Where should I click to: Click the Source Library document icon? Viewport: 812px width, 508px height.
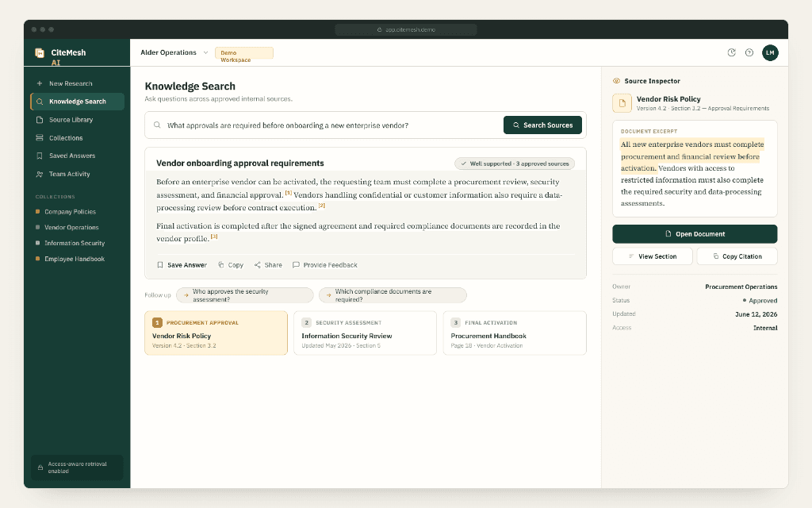pos(40,120)
